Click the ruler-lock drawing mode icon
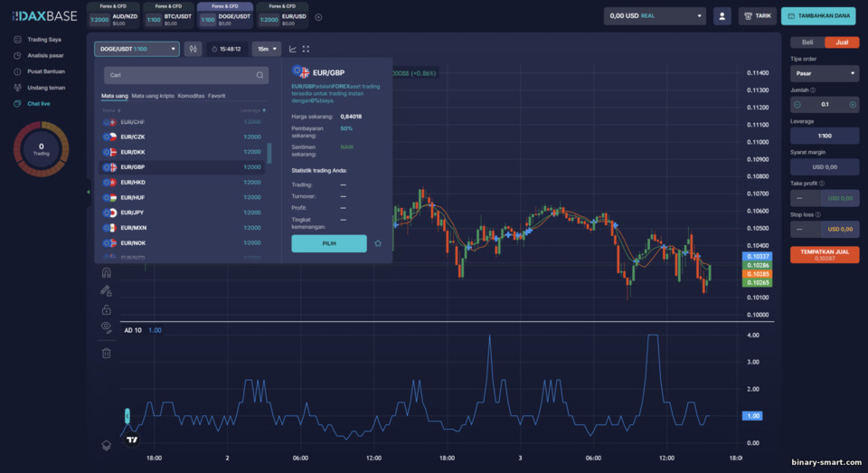 (x=107, y=291)
